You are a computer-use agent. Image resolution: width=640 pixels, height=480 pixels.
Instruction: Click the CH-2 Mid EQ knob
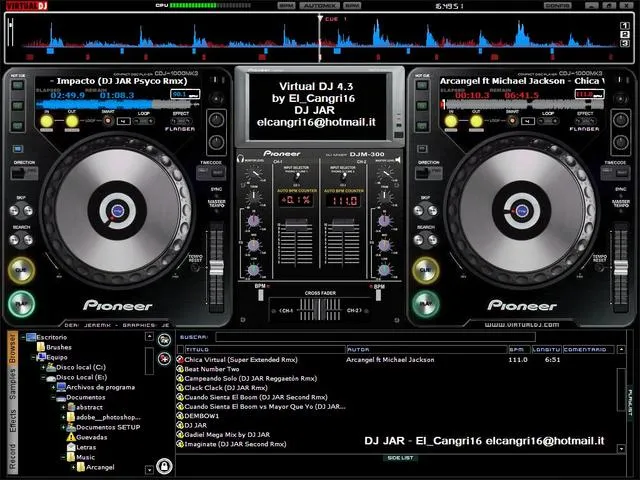(384, 245)
